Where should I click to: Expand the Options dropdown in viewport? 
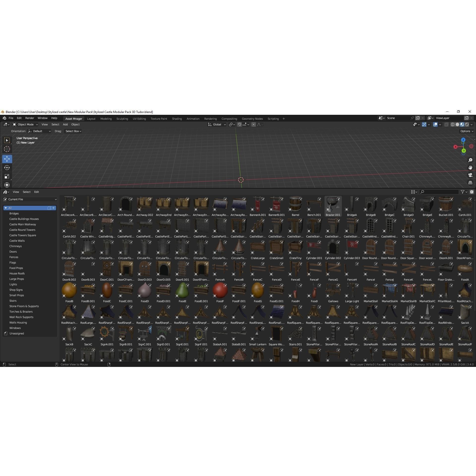pyautogui.click(x=467, y=131)
